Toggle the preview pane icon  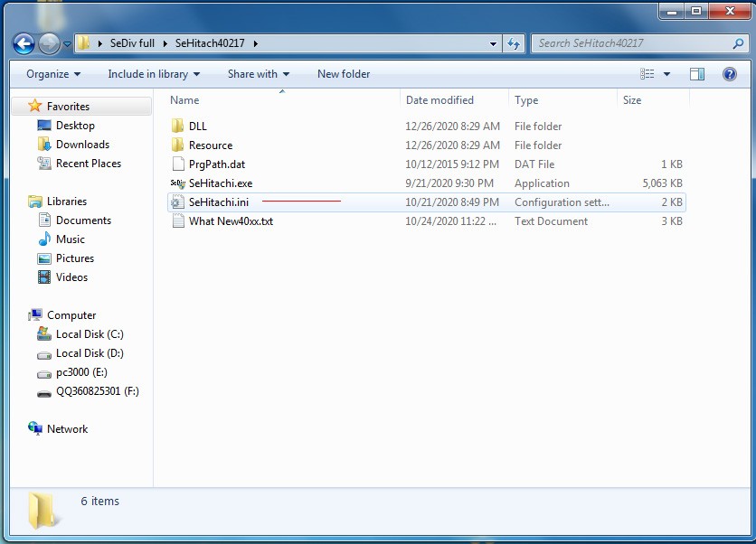point(697,74)
